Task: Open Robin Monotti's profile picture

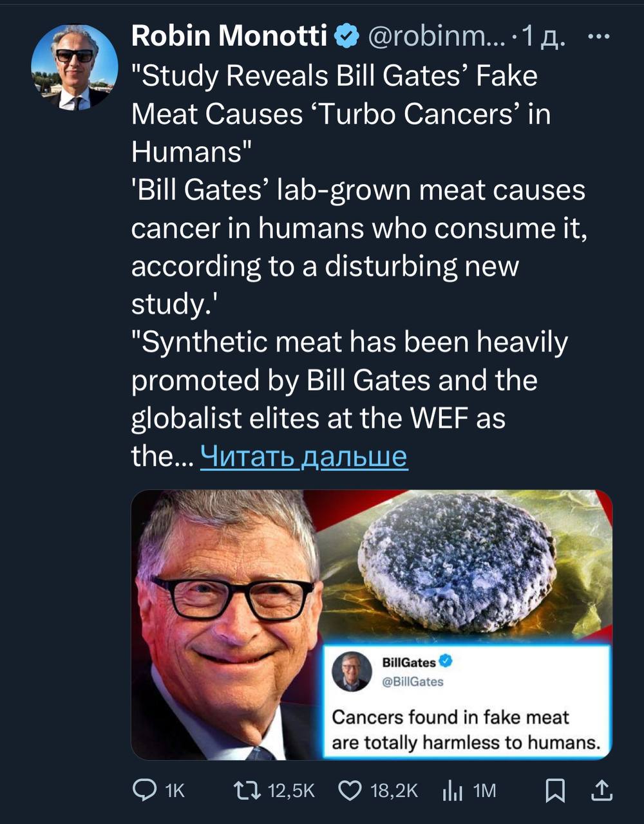Action: click(x=75, y=68)
